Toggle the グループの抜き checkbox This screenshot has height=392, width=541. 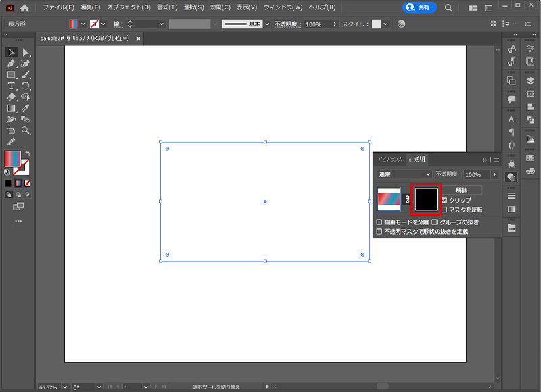coord(435,222)
